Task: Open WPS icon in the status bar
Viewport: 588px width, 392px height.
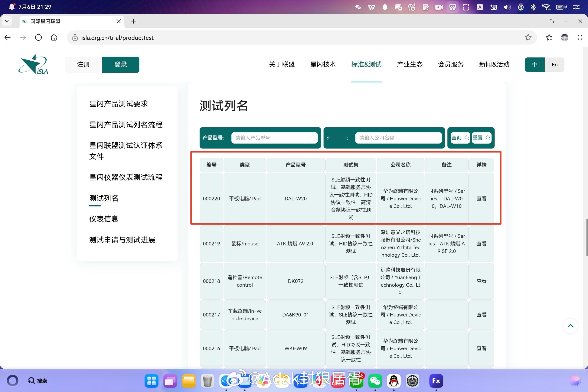Action: (x=372, y=7)
